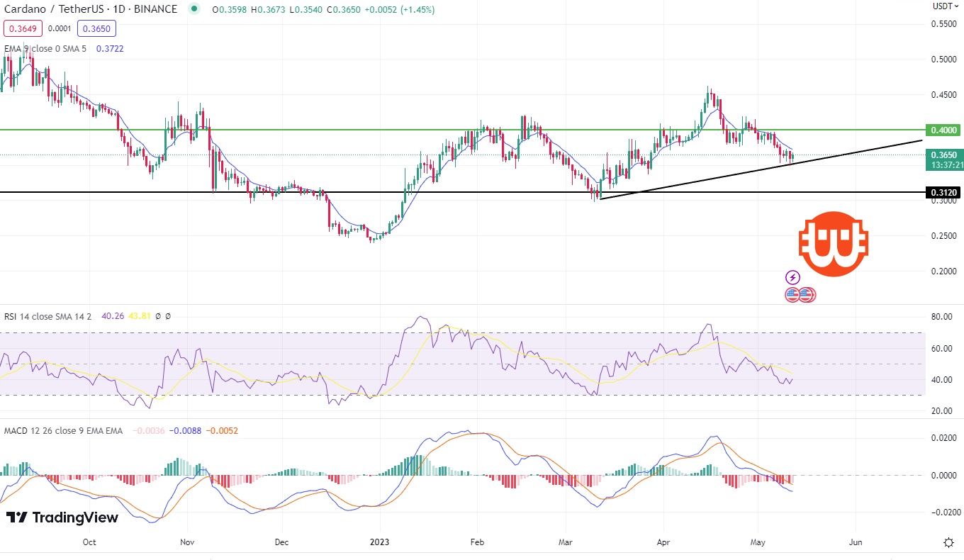Screen dimensions: 964x560
Task: Click the purple lightning news icon
Action: click(792, 277)
